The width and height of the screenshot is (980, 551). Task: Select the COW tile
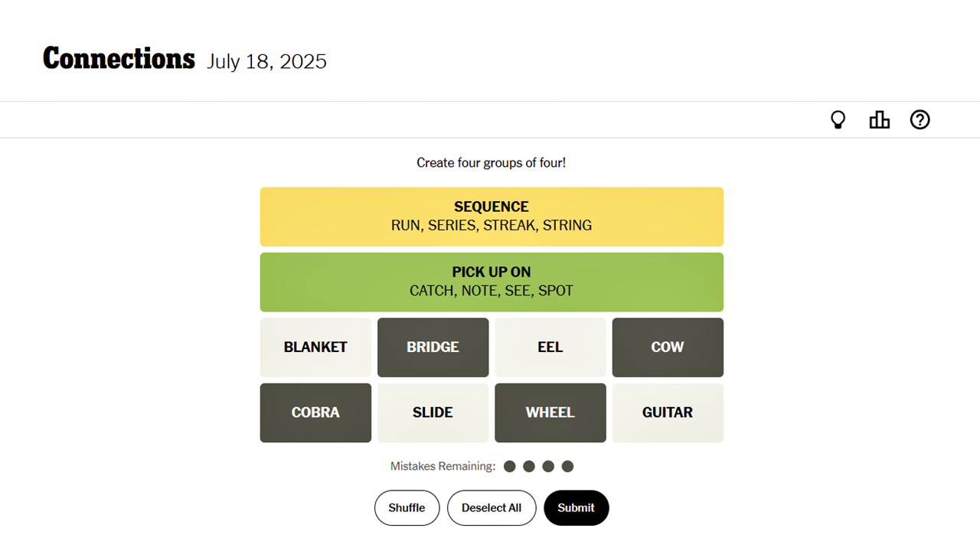667,347
